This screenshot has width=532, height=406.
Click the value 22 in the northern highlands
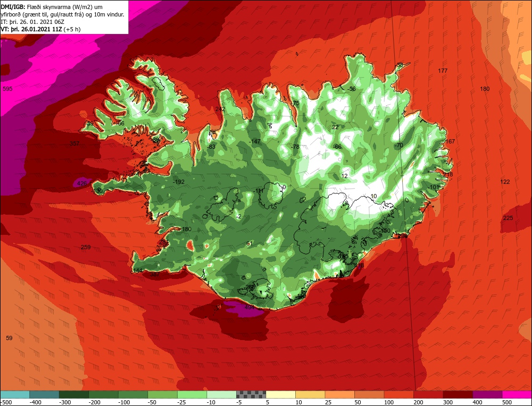pyautogui.click(x=335, y=127)
